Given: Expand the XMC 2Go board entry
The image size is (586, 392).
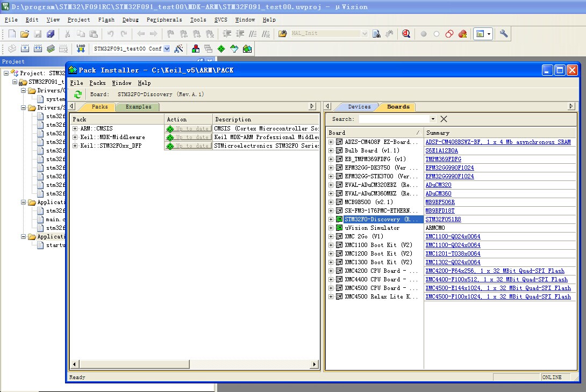Looking at the screenshot, I should click(331, 237).
